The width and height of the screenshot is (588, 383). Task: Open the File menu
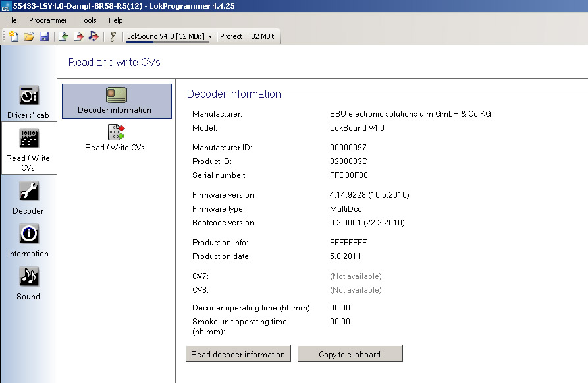(11, 20)
